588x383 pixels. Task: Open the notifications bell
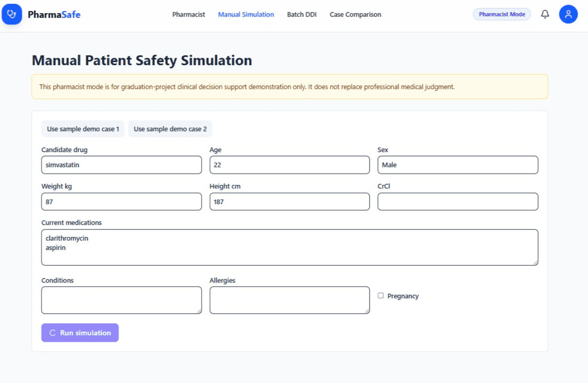point(545,15)
